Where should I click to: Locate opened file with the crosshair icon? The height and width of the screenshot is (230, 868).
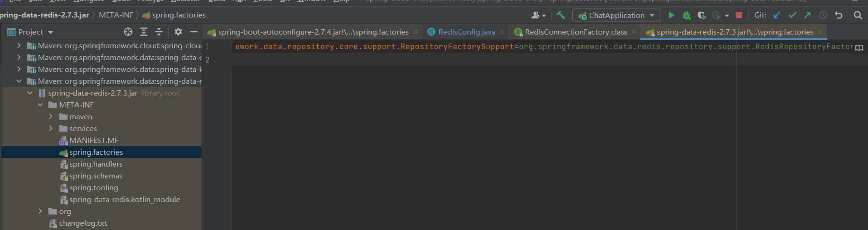click(x=128, y=32)
